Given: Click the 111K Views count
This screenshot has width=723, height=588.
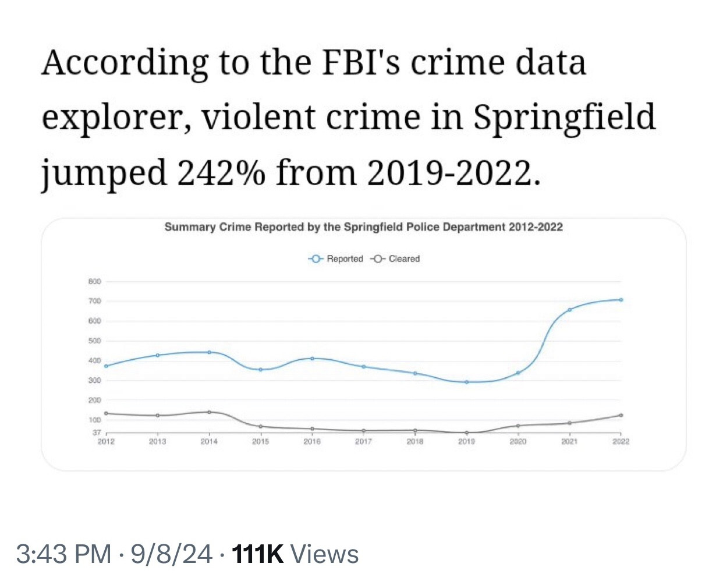Looking at the screenshot, I should [x=295, y=554].
